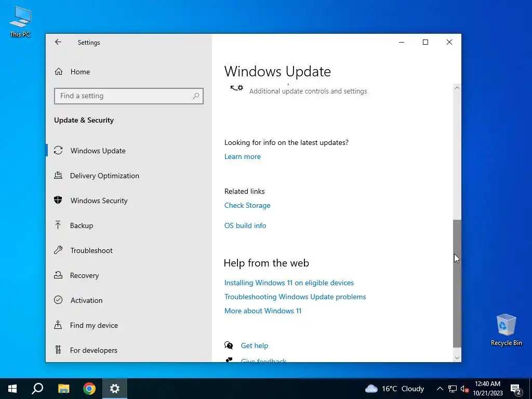Click Learn more link
Screen dimensions: 532x399
pos(242,156)
